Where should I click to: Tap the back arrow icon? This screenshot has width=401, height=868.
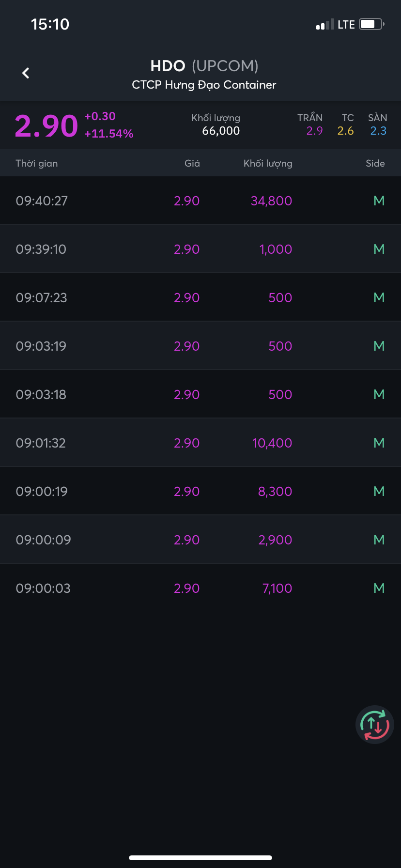[26, 73]
